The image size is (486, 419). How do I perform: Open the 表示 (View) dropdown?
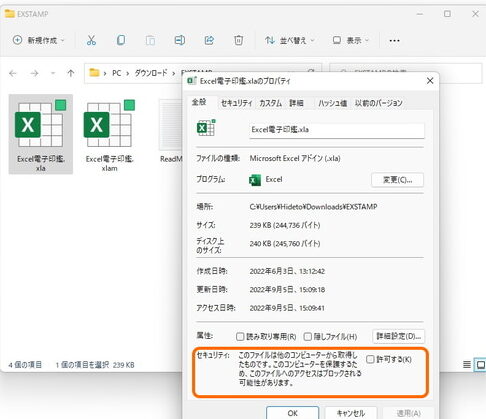pyautogui.click(x=351, y=40)
